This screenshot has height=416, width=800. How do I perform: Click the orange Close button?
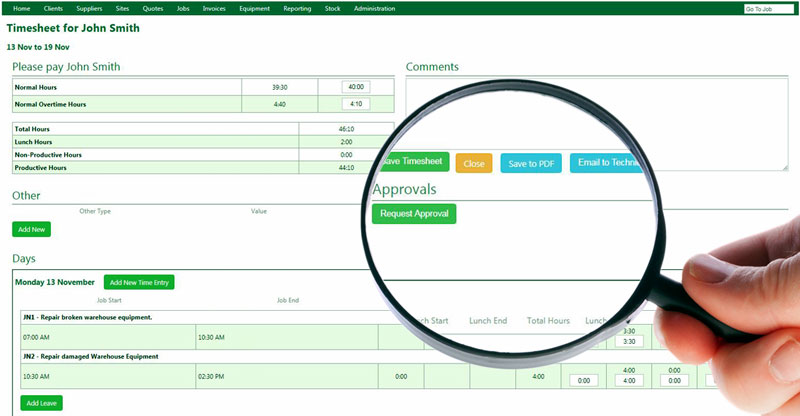pos(474,163)
